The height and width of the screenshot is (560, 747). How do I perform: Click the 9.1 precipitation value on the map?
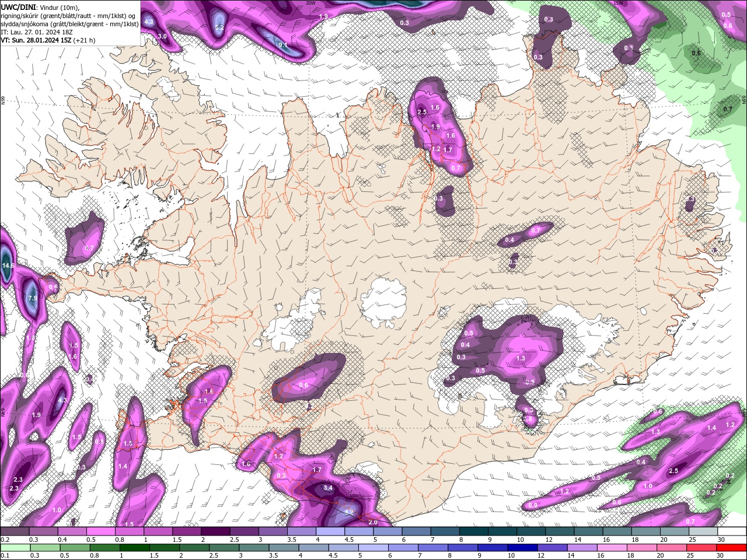tap(283, 45)
